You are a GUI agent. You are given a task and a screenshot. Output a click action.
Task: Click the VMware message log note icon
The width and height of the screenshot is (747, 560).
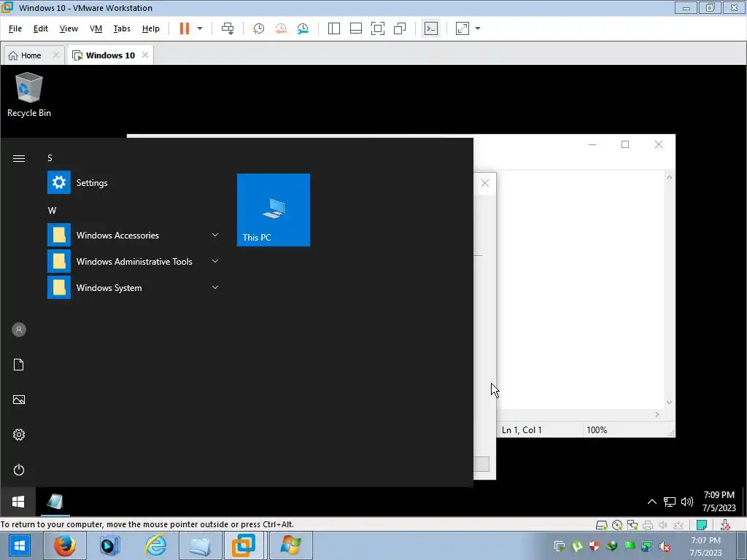tap(701, 525)
